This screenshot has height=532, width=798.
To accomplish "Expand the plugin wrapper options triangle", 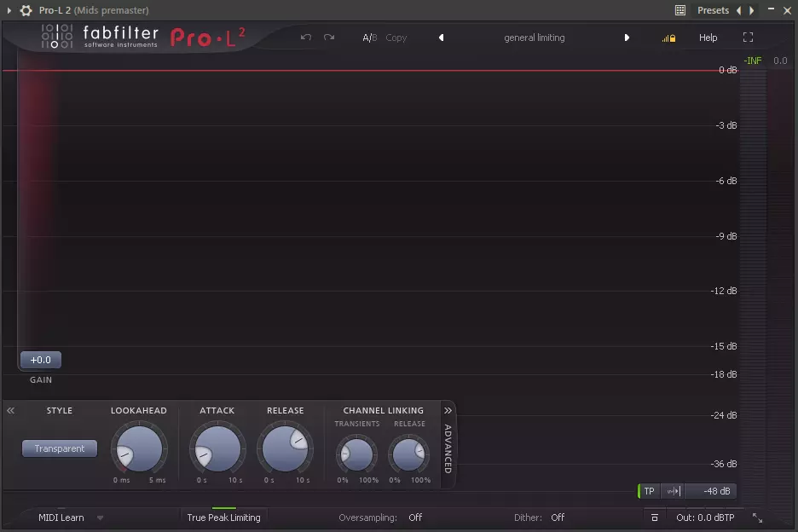I will tap(9, 10).
